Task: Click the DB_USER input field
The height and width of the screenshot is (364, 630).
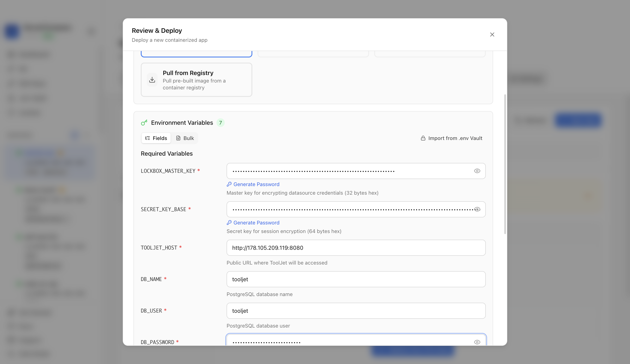Action: coord(356,311)
